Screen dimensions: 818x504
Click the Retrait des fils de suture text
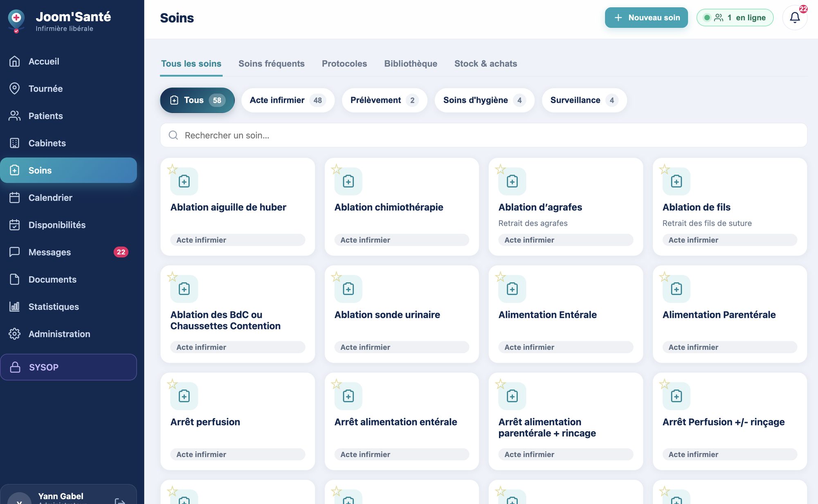[x=707, y=223]
